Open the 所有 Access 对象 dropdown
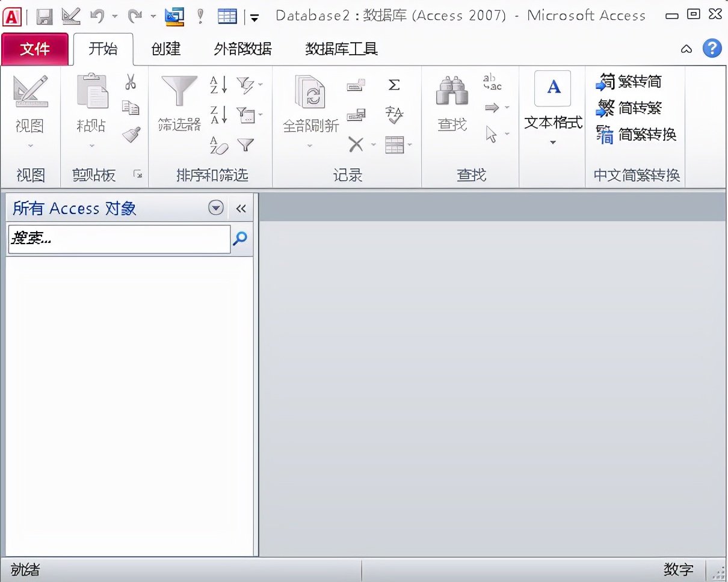This screenshot has width=728, height=582. pyautogui.click(x=215, y=207)
